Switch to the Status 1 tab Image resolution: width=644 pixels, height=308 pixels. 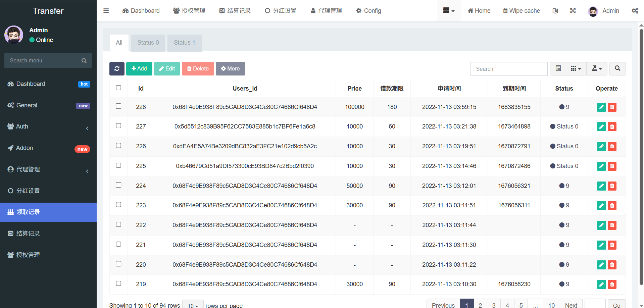tap(184, 43)
